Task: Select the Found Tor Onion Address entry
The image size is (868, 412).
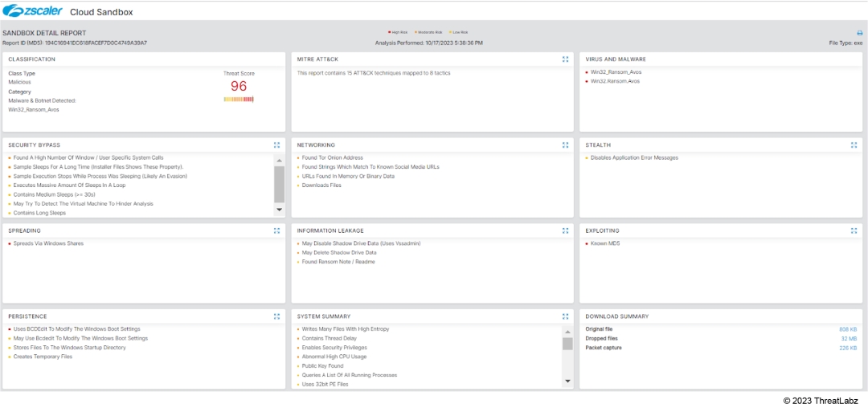Action: coord(332,158)
